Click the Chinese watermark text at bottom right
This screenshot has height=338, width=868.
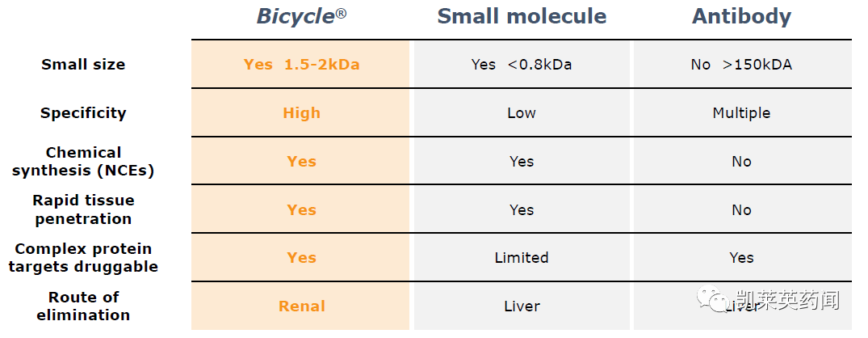[x=788, y=300]
